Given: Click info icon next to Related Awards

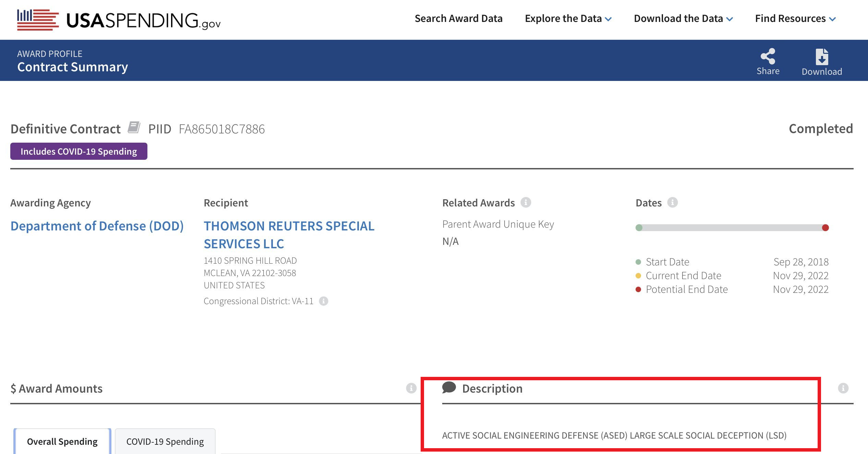Looking at the screenshot, I should click(526, 202).
